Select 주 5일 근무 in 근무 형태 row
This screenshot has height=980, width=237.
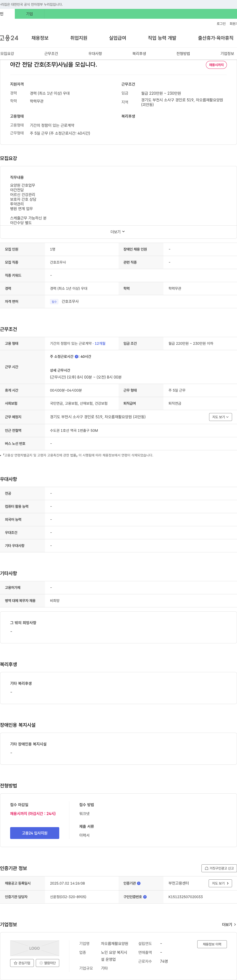tap(177, 390)
